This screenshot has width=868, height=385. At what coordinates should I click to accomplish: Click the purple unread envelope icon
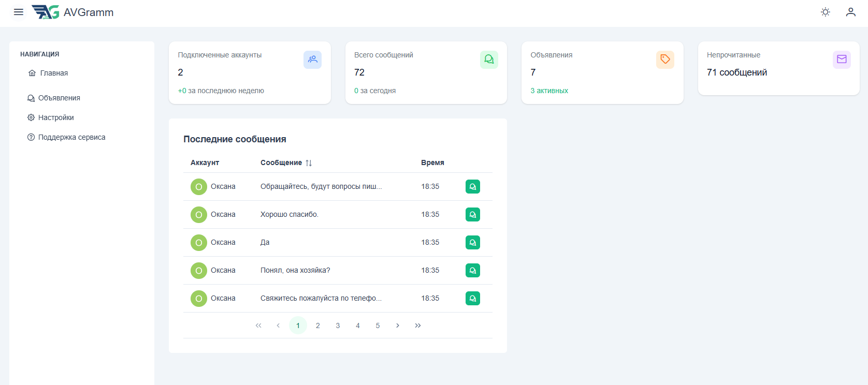[842, 60]
